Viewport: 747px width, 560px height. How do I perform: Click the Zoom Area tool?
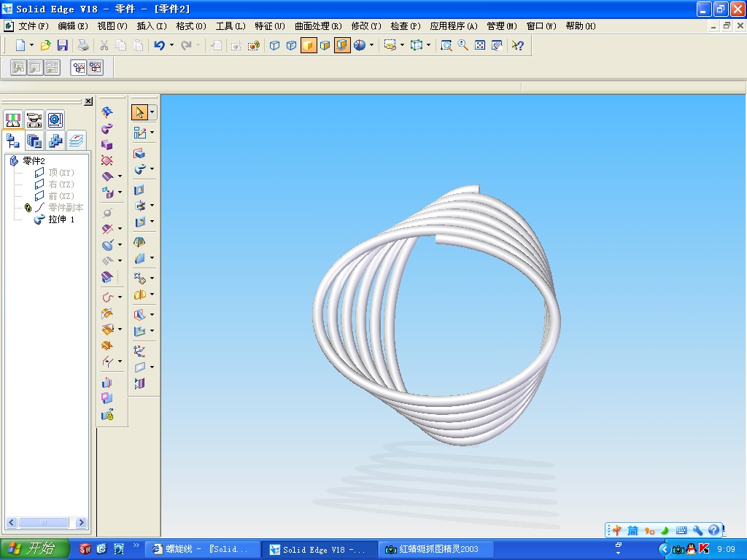coord(446,45)
